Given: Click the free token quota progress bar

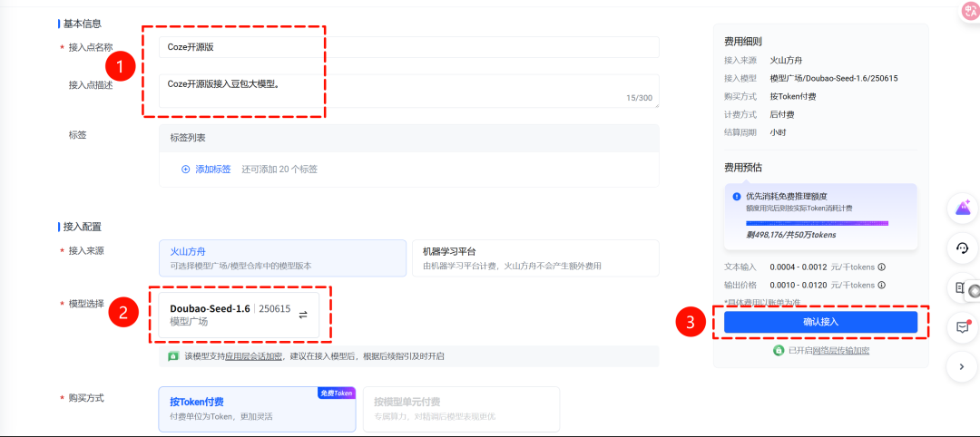Looking at the screenshot, I should 818,223.
